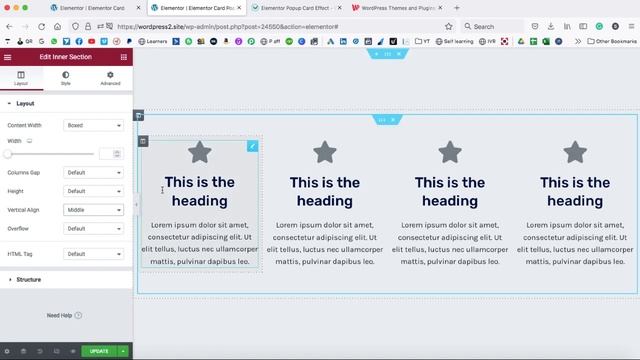Open the Facebook bookmark icon
The width and height of the screenshot is (640, 360).
coord(79,41)
